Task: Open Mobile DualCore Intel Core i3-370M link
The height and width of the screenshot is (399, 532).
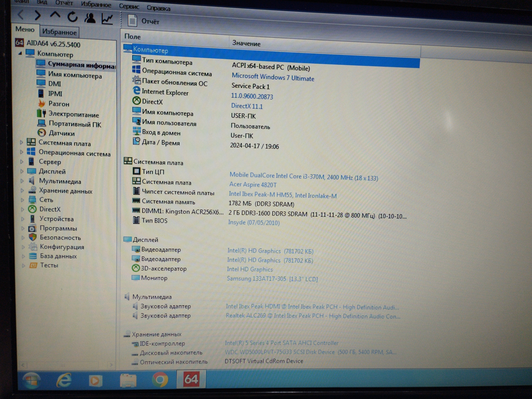Action: 304,176
